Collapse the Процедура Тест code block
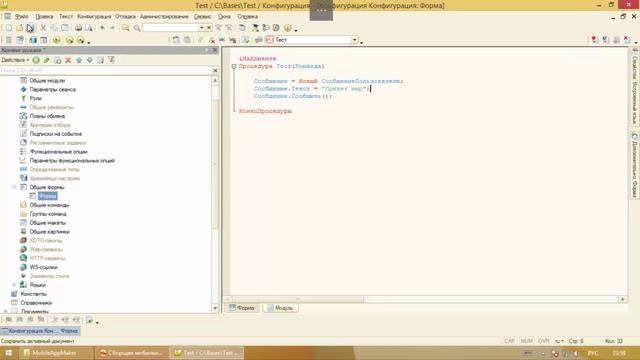The height and width of the screenshot is (360, 640). [x=234, y=66]
